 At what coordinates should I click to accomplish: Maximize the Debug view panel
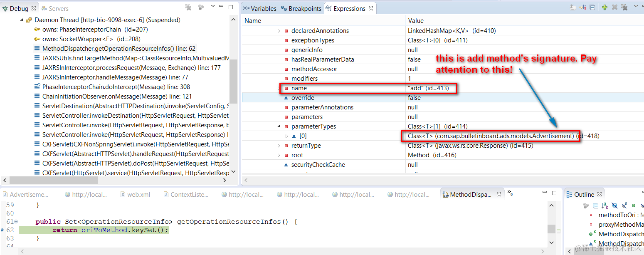click(231, 6)
